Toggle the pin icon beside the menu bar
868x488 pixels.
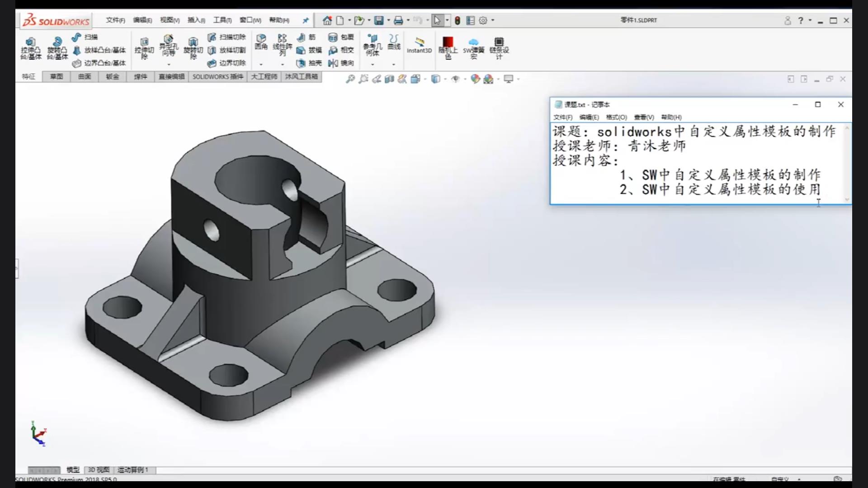pos(306,20)
